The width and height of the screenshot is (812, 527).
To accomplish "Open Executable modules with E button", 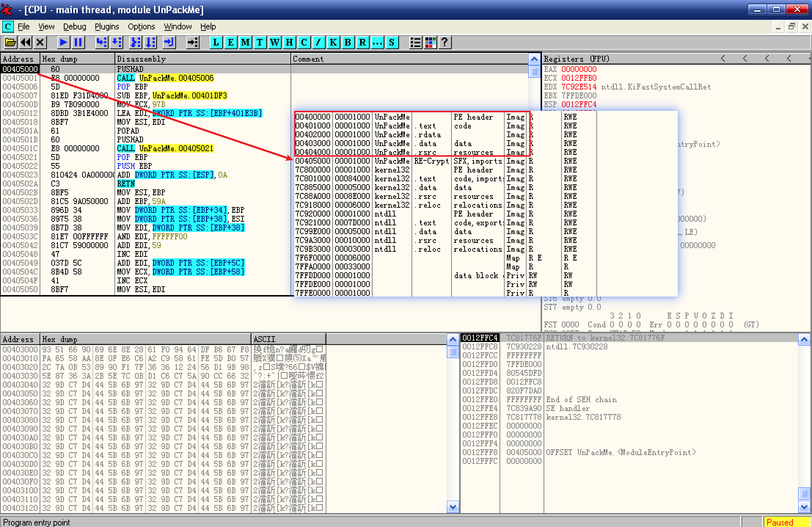I will tap(230, 43).
